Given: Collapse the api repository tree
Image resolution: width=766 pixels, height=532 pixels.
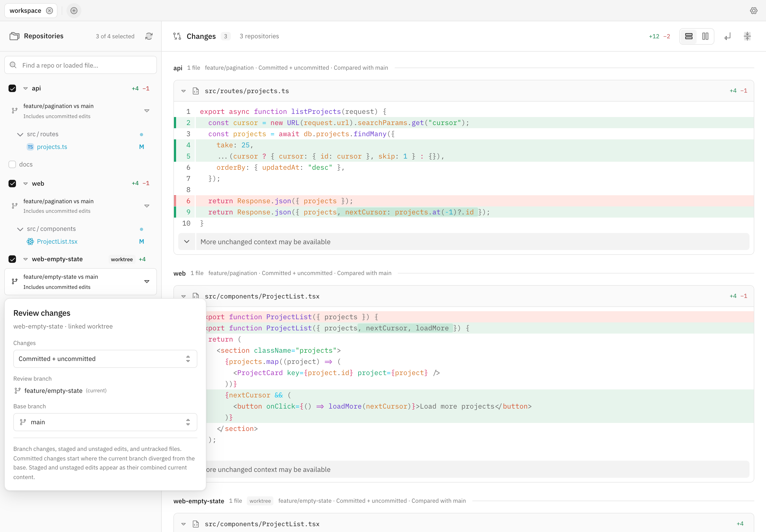Looking at the screenshot, I should pos(25,88).
